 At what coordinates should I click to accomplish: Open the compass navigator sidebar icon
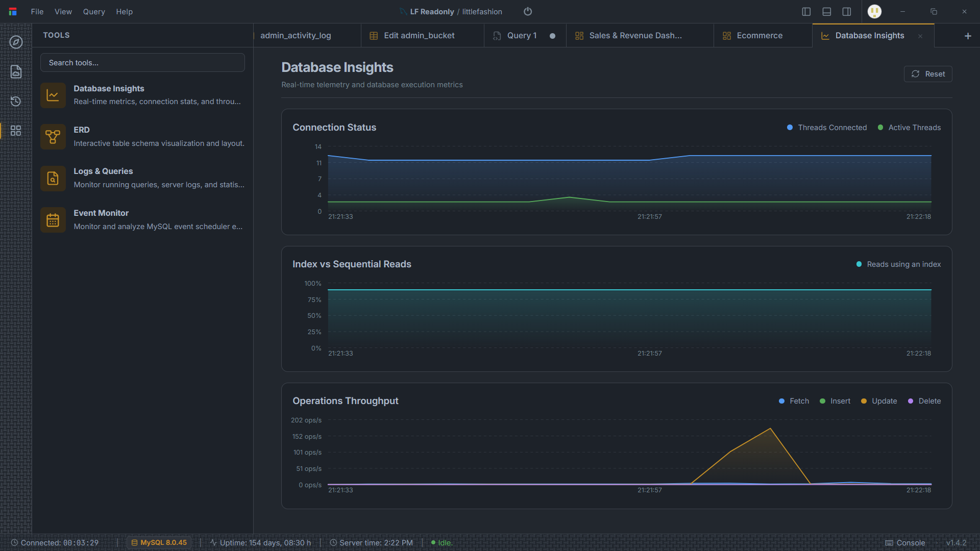point(16,42)
